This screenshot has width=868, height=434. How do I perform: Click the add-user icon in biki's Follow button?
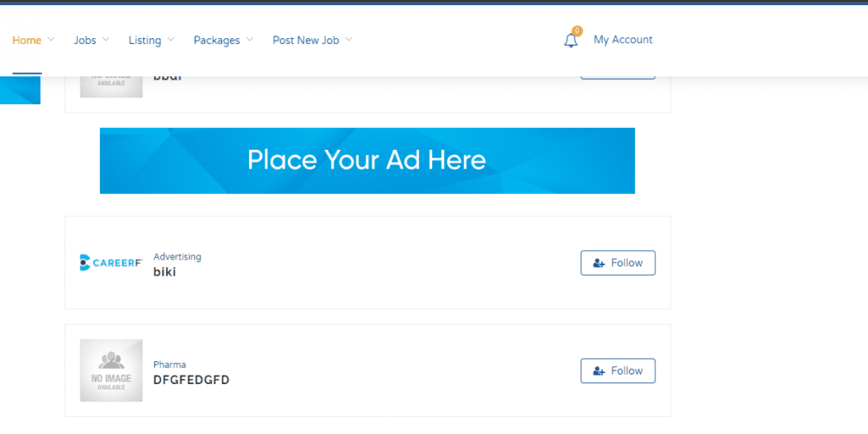(599, 263)
